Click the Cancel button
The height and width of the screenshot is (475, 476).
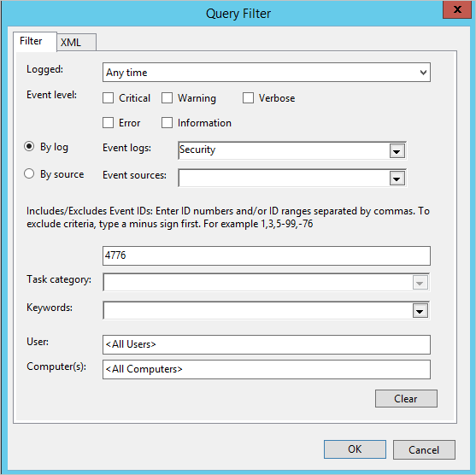tap(424, 449)
